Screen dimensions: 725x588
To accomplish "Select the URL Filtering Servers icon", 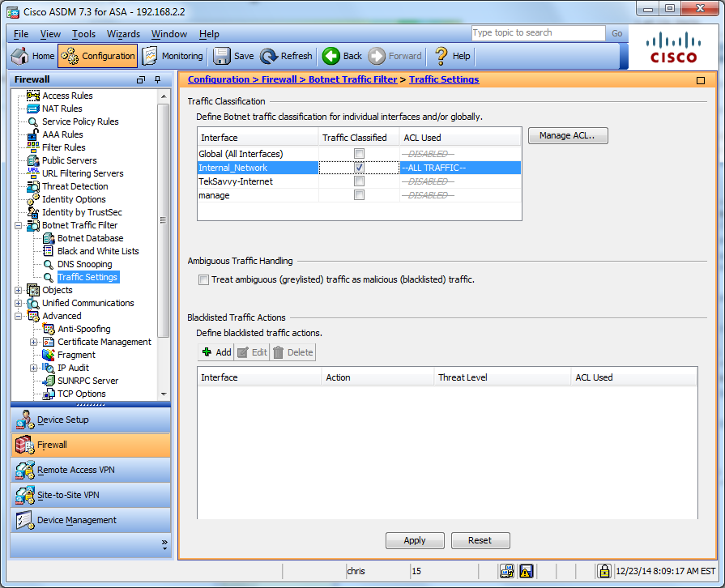I will (x=33, y=173).
